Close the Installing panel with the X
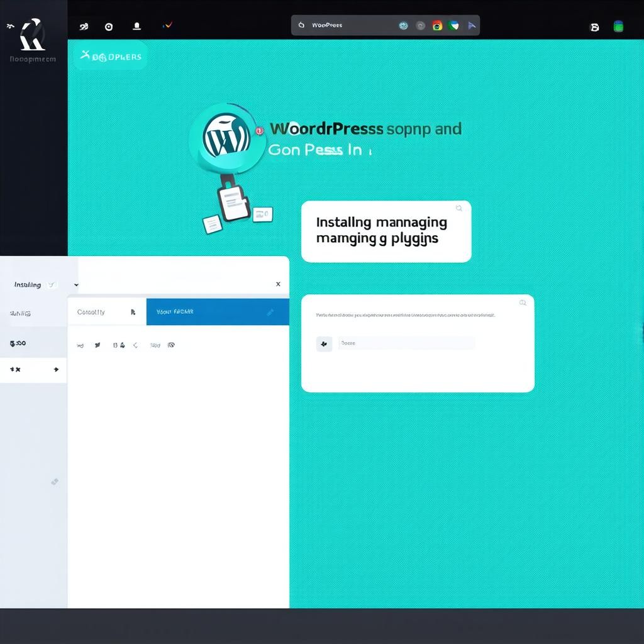Viewport: 644px width, 644px height. coord(278,284)
